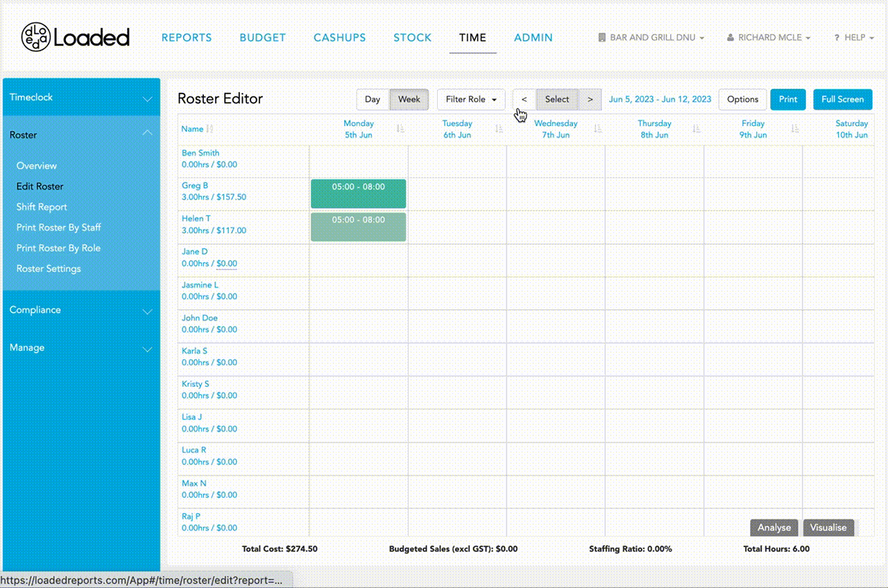Viewport: 888px width, 588px height.
Task: Open the Time tab
Action: click(472, 37)
